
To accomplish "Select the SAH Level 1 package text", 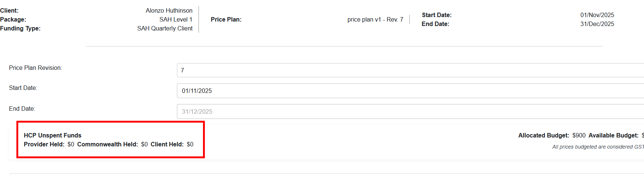I will (176, 19).
